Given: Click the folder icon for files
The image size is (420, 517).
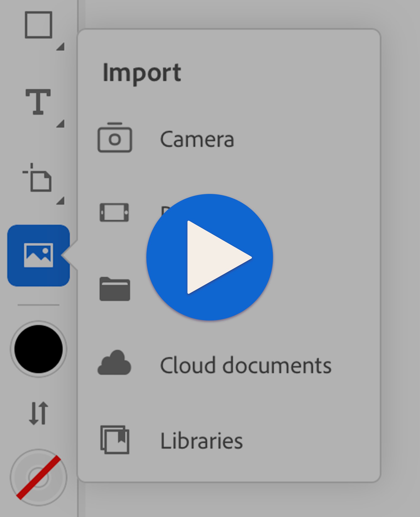Looking at the screenshot, I should click(115, 289).
